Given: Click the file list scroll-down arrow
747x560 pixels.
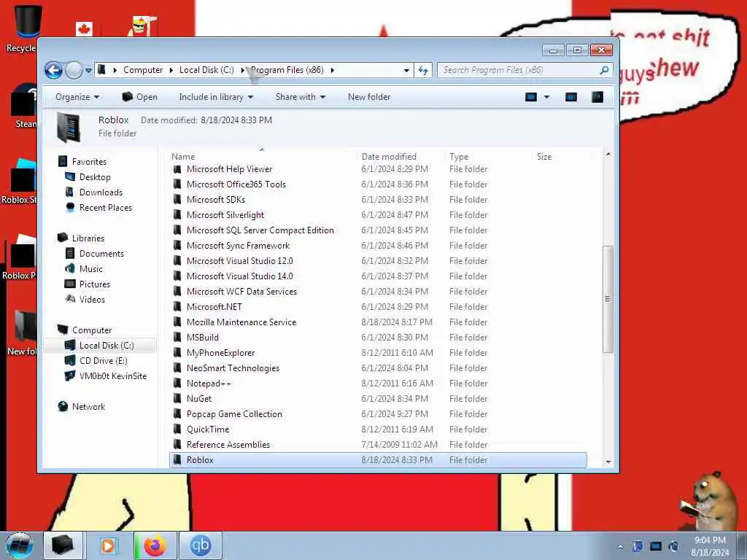Looking at the screenshot, I should point(608,462).
